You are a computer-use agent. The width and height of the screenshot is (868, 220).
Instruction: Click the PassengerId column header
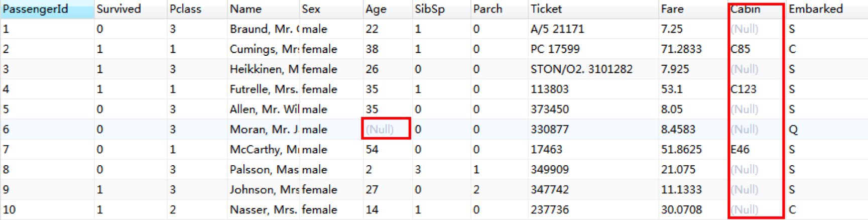click(35, 9)
